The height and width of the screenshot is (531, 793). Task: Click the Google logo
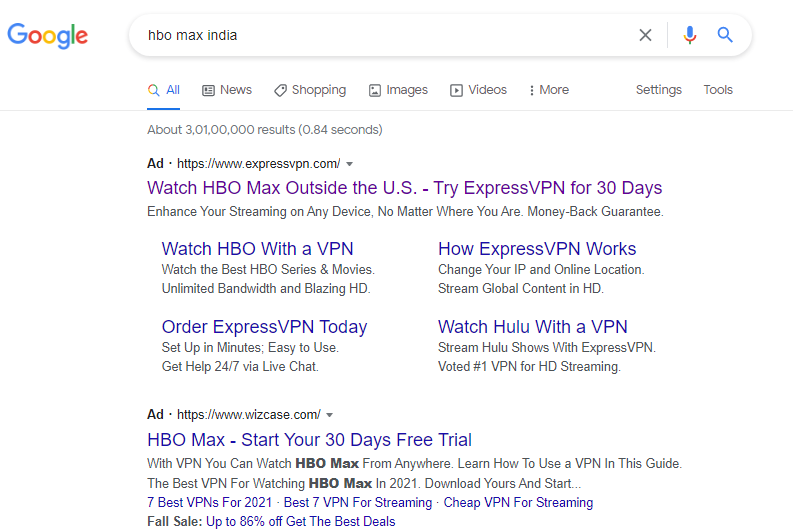click(48, 35)
